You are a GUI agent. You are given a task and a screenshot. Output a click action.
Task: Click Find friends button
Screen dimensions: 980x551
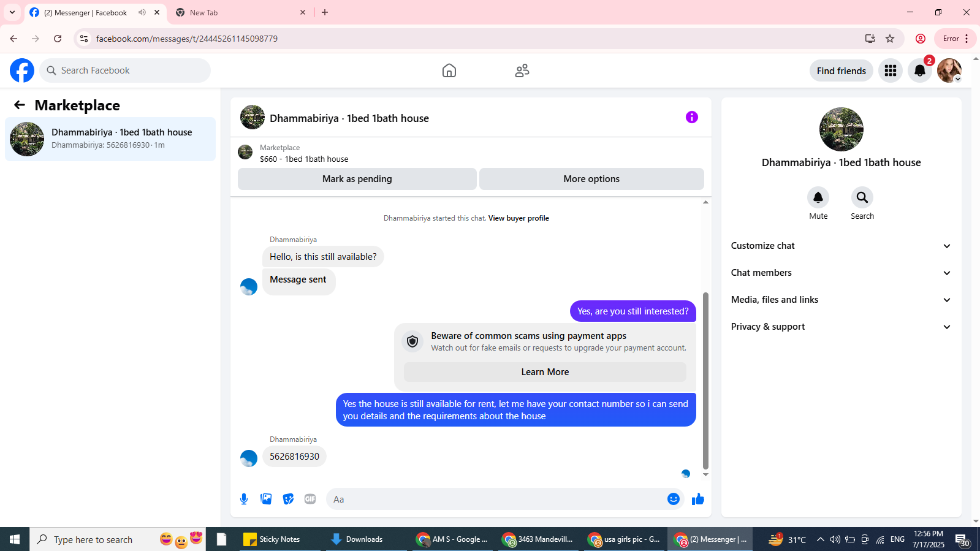click(x=841, y=70)
